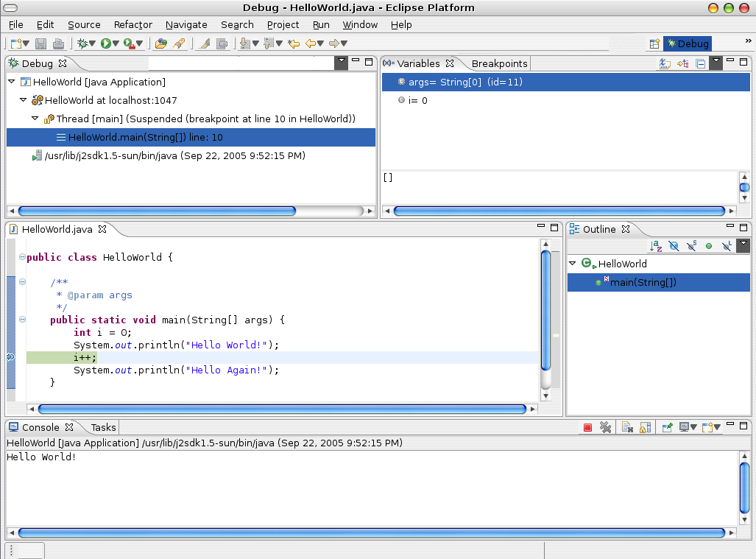Fold the public class HelloWorld block

(x=22, y=257)
